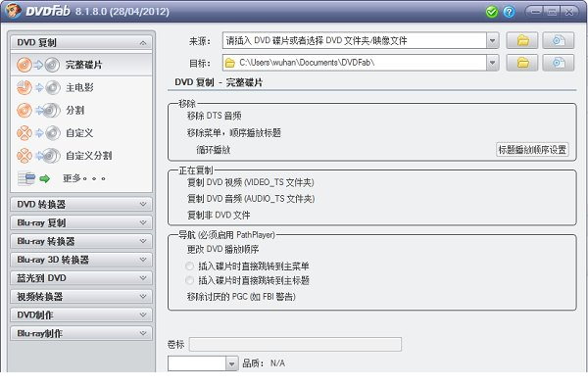
Task: Toggle 更改 DVD 播放顺序 option
Action: pos(222,250)
